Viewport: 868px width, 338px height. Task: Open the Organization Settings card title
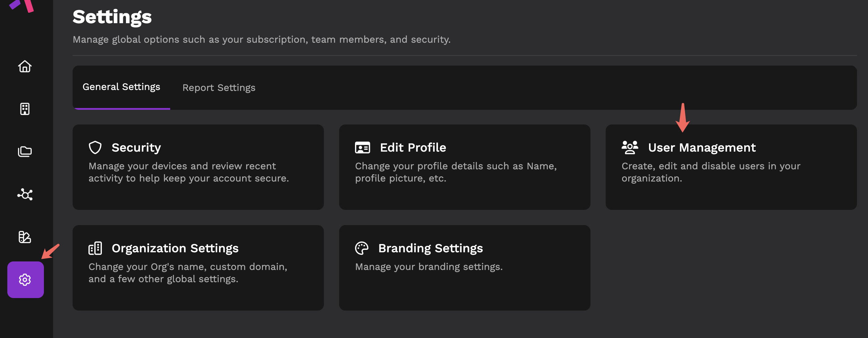175,248
